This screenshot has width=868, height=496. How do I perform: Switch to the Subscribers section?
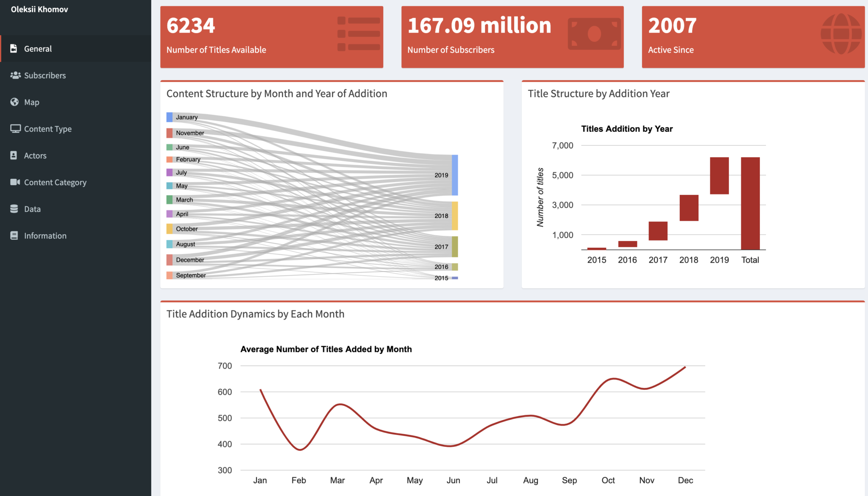click(x=45, y=75)
